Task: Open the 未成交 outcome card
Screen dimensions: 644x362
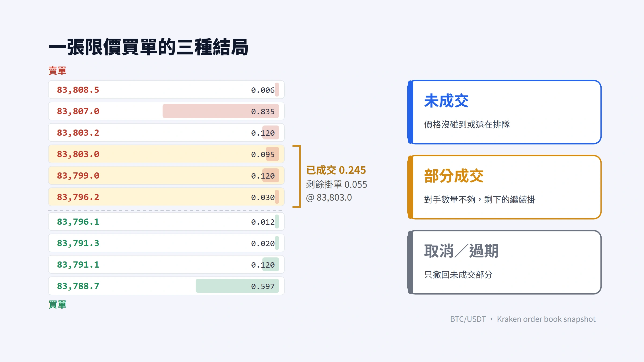Action: 504,112
